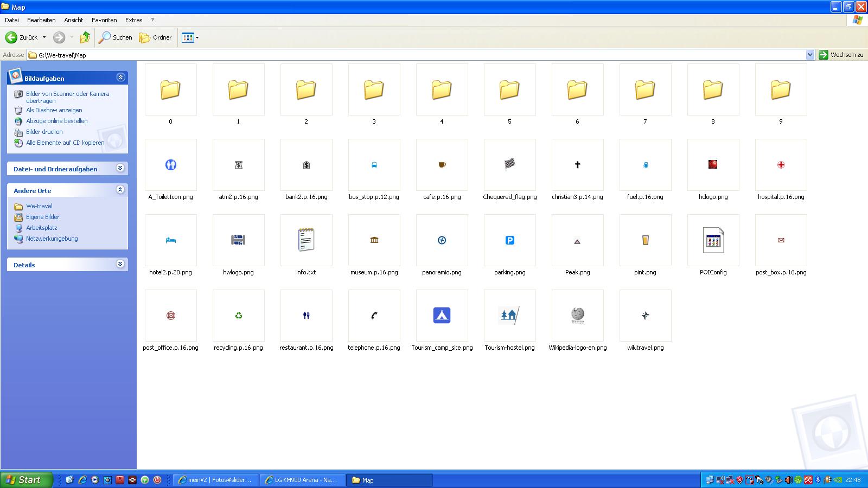Select the hclogo.png icon

tap(713, 165)
